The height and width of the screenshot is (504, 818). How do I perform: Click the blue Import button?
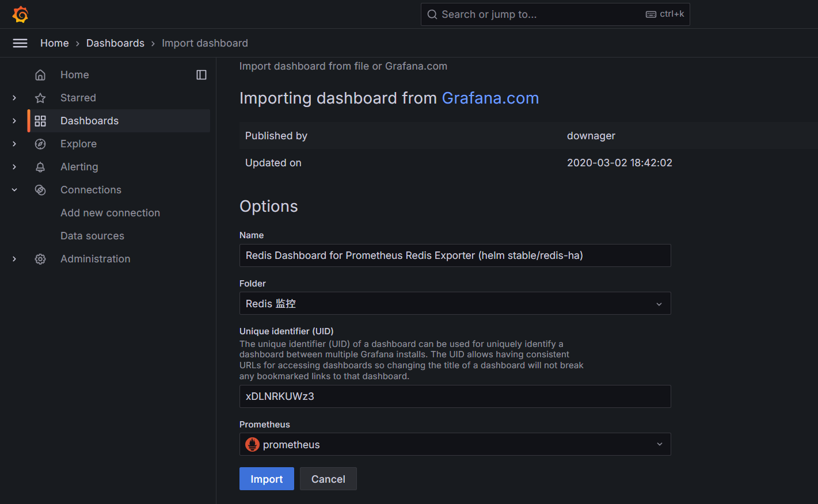(267, 479)
